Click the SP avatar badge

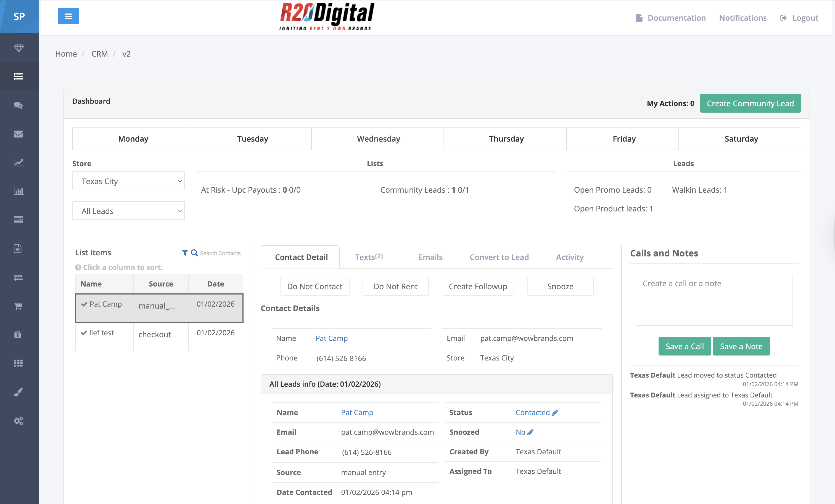pos(19,17)
